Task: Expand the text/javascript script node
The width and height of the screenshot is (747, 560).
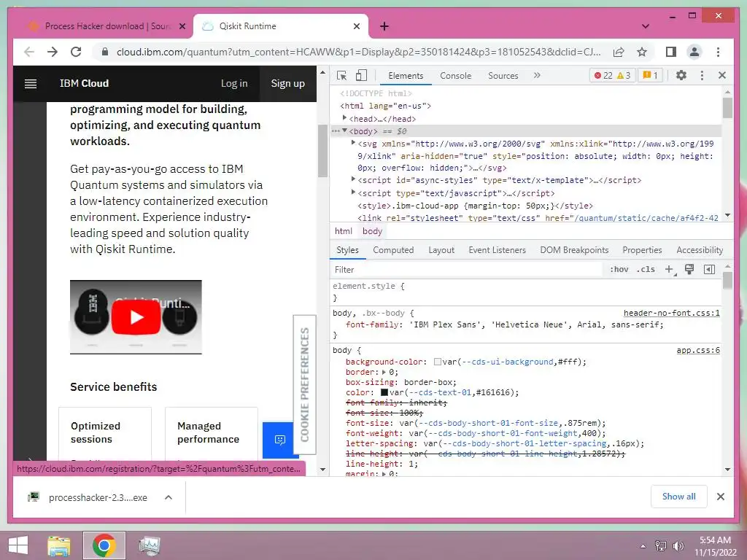Action: tap(353, 192)
